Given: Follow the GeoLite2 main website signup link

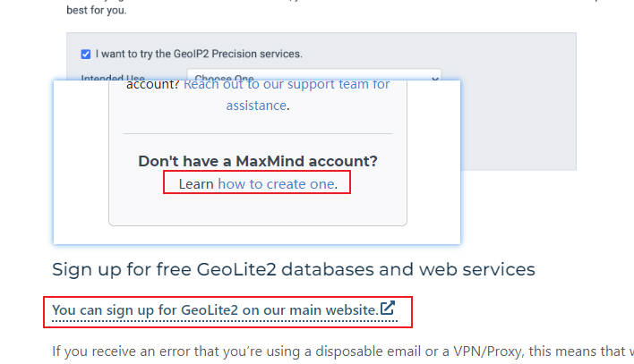Looking at the screenshot, I should pyautogui.click(x=213, y=310).
